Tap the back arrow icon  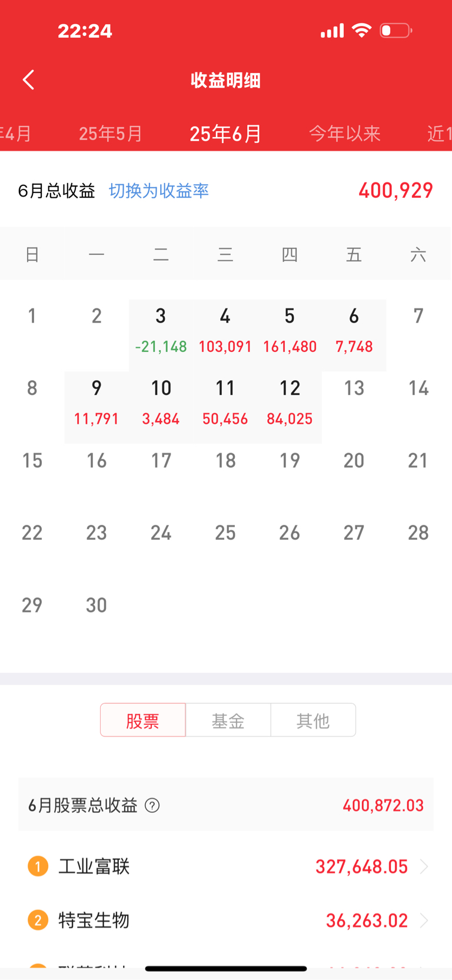tap(28, 80)
